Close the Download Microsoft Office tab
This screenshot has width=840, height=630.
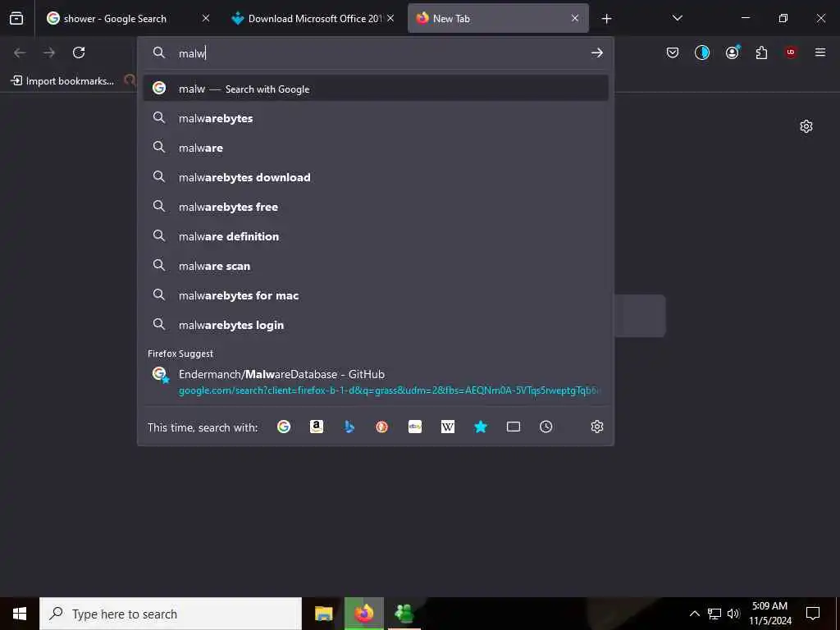[390, 19]
